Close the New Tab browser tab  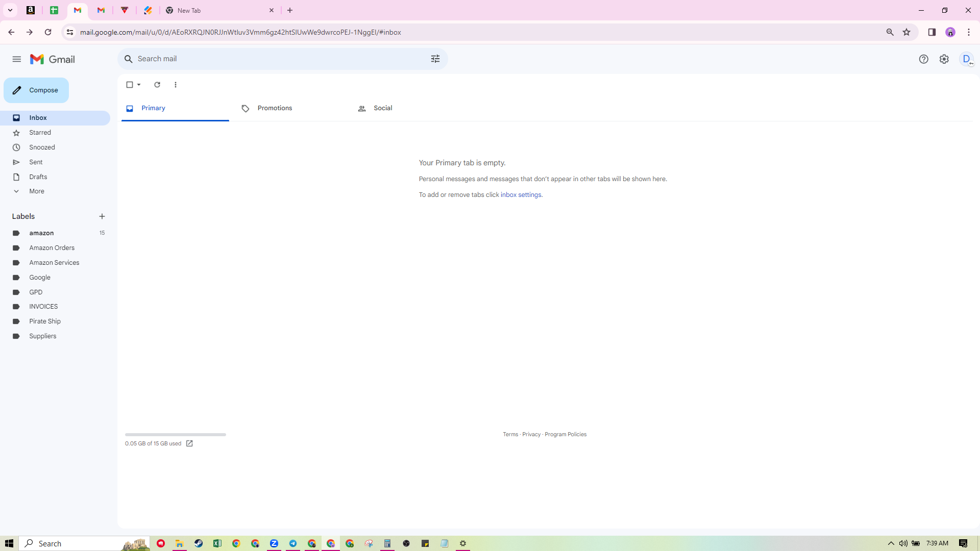[272, 10]
